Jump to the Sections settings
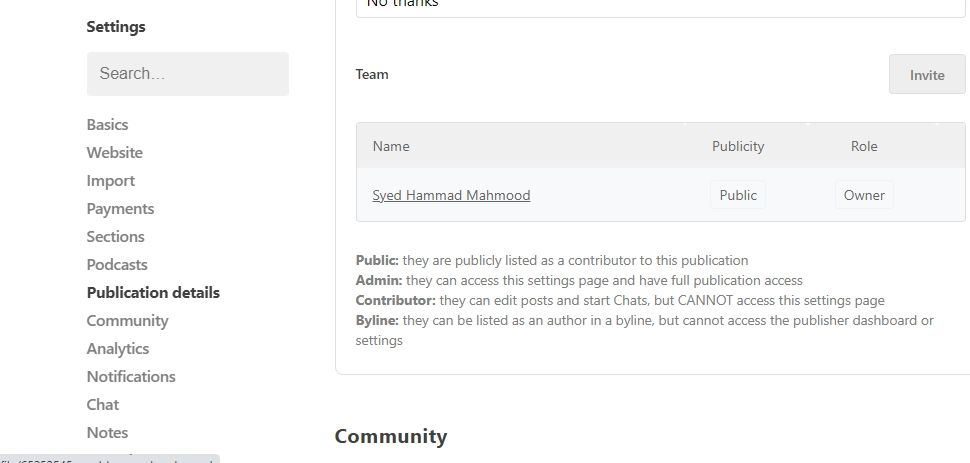The image size is (970, 463). (115, 237)
